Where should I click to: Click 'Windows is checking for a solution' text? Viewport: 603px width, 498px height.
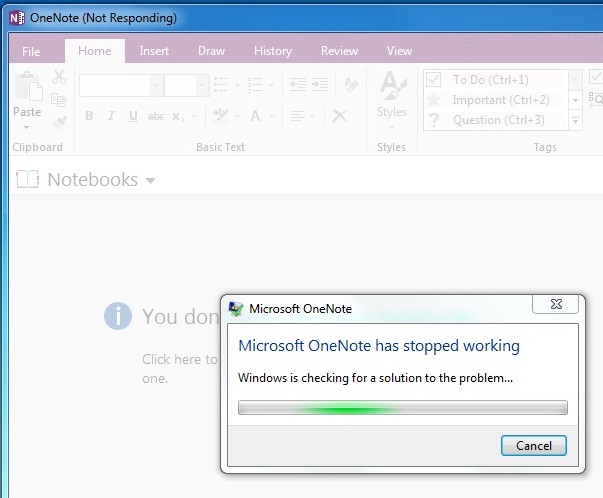pyautogui.click(x=375, y=378)
